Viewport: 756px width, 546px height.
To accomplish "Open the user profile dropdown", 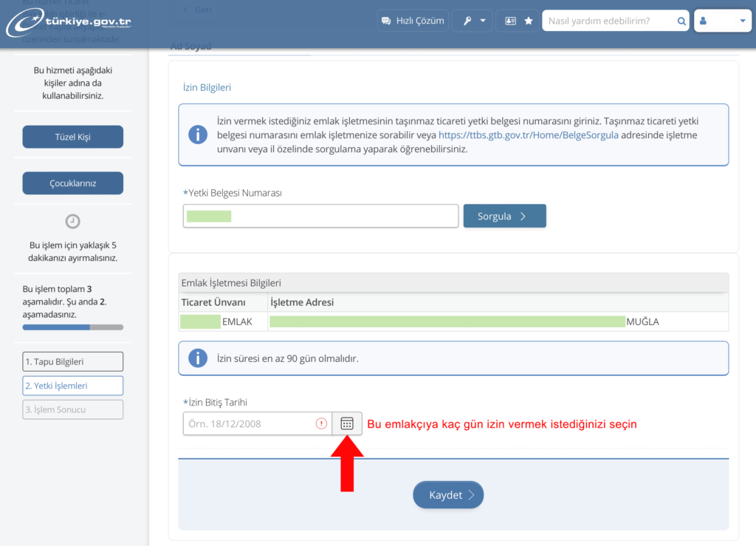I will 722,21.
